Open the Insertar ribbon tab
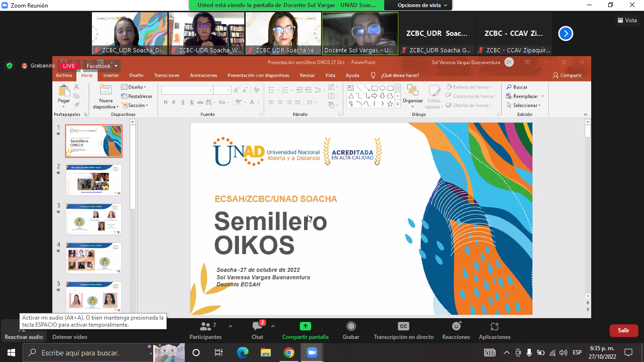 tap(111, 75)
